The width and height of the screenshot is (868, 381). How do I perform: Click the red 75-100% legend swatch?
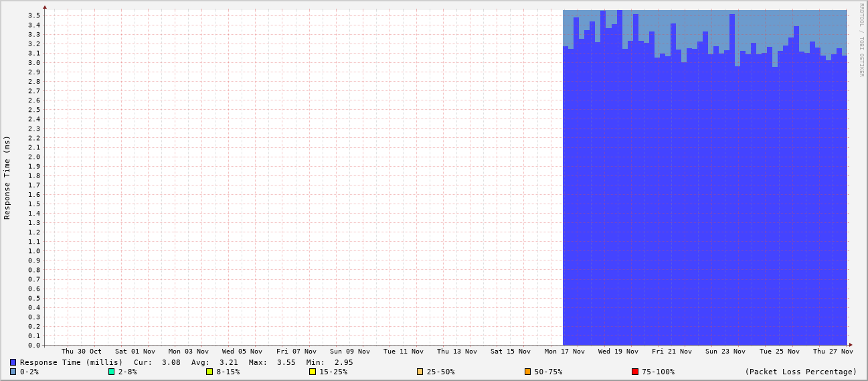[x=635, y=372]
